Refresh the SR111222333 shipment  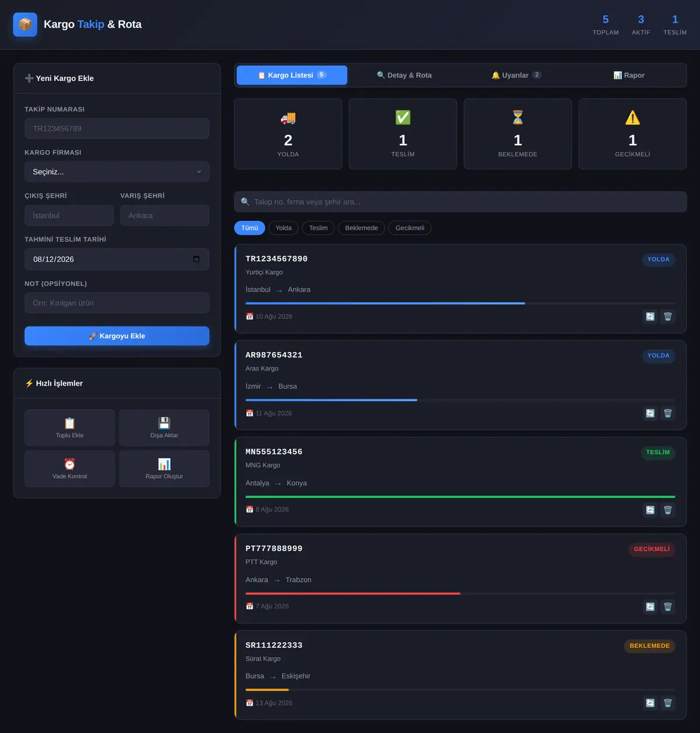[x=650, y=703]
